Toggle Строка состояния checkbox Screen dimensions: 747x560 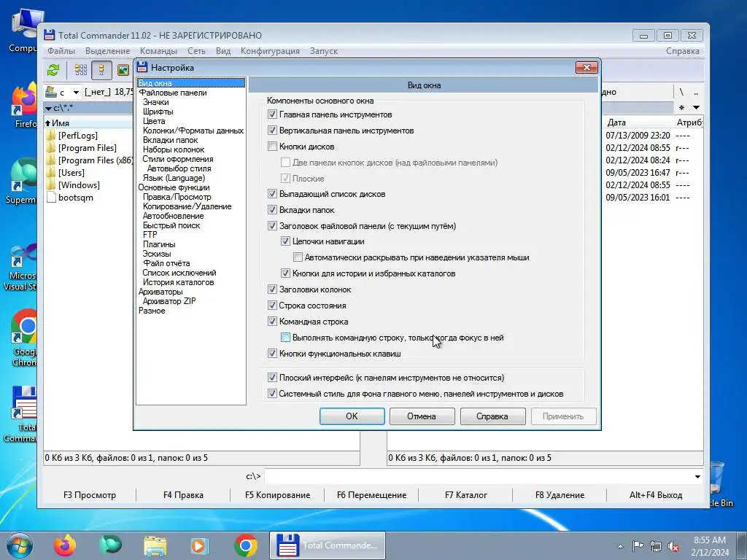(x=272, y=306)
